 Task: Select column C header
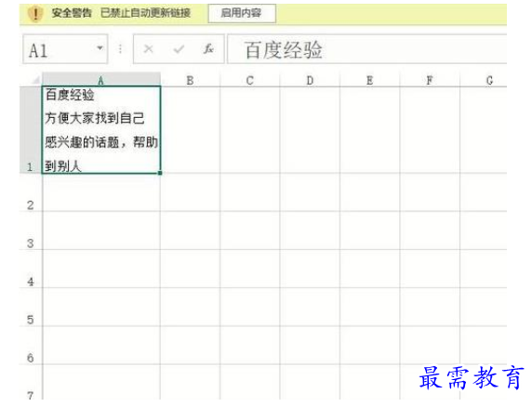(249, 80)
